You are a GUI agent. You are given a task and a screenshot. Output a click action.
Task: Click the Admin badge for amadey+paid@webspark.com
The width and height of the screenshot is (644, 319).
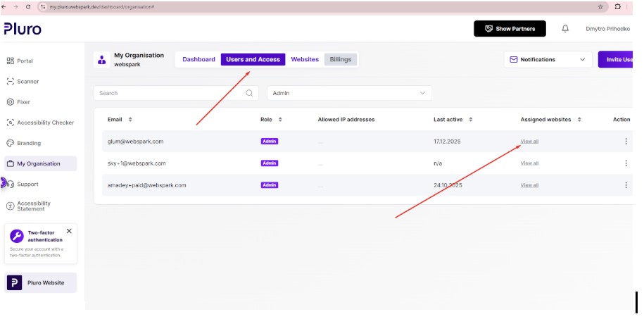point(270,185)
